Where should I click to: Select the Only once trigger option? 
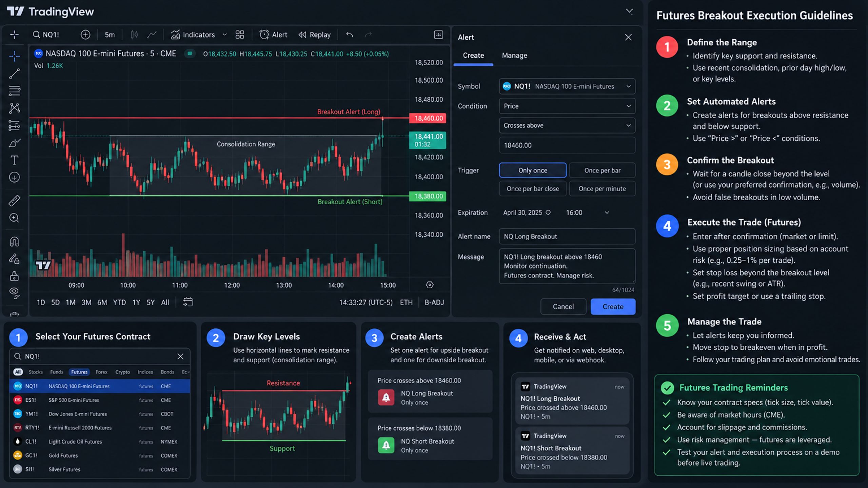click(533, 170)
